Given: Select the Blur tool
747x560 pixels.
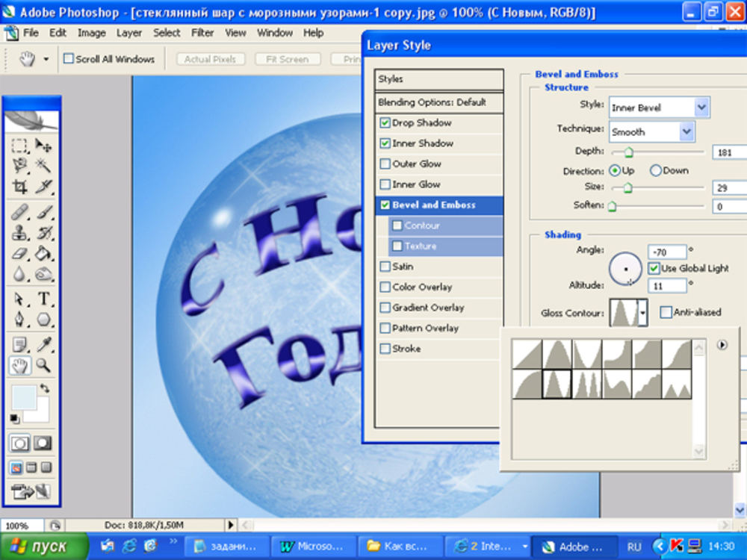Looking at the screenshot, I should coord(19,274).
